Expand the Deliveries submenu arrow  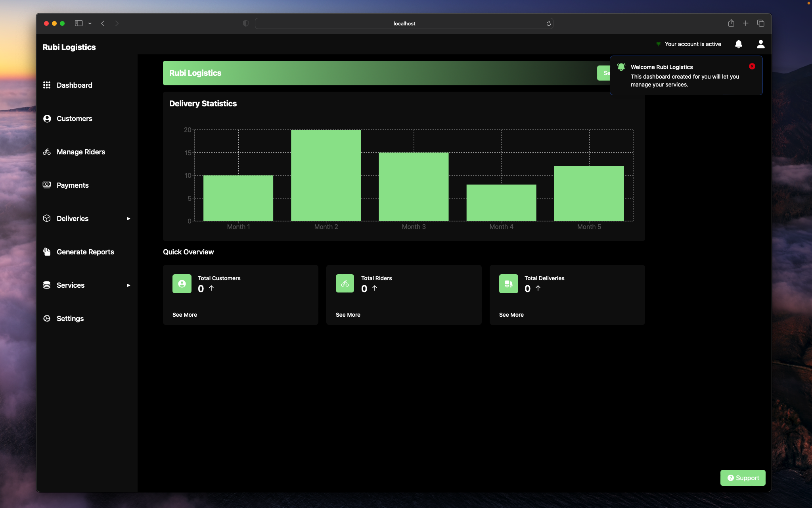128,219
